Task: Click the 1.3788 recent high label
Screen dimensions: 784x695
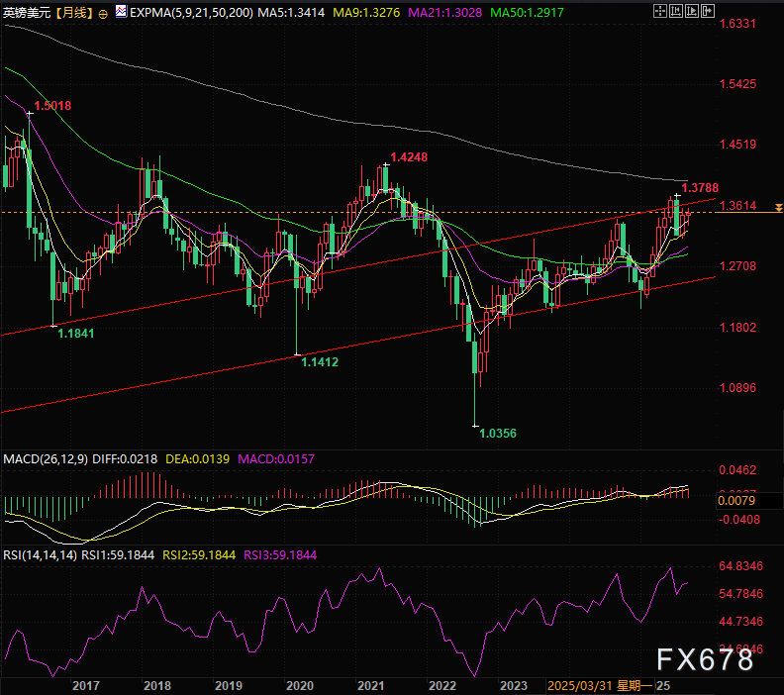Action: click(700, 187)
